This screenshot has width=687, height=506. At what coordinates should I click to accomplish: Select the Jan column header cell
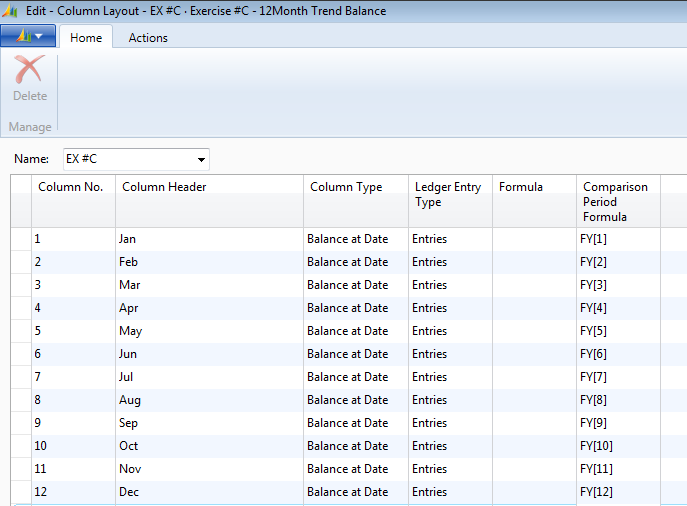coord(208,240)
